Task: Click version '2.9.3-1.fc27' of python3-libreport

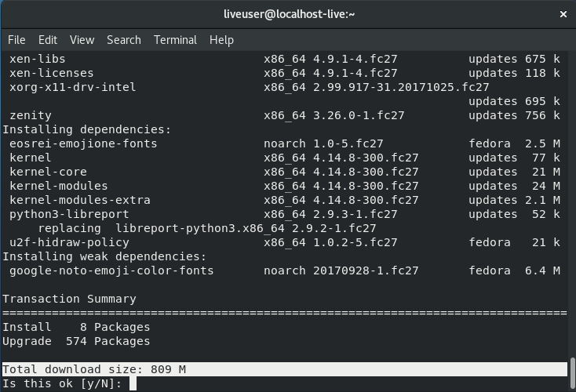Action: 355,214
